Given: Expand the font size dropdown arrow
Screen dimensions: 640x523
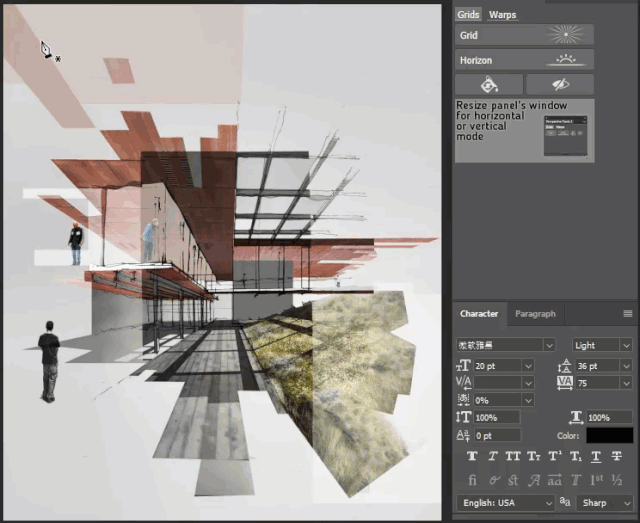Looking at the screenshot, I should (x=529, y=366).
